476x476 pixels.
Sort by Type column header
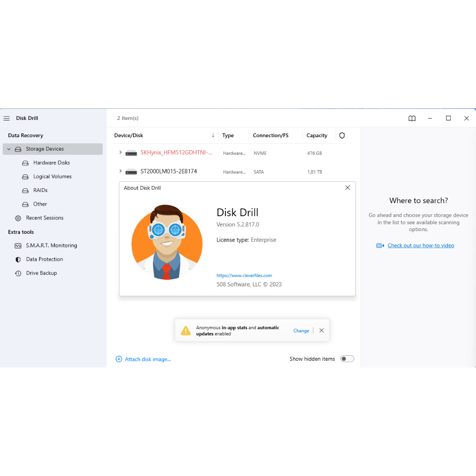[228, 135]
